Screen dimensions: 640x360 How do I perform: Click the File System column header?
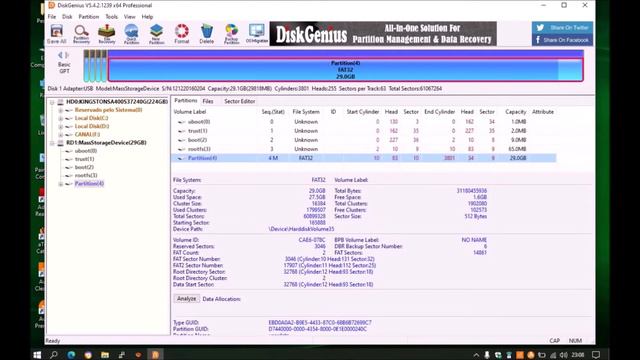click(x=306, y=112)
